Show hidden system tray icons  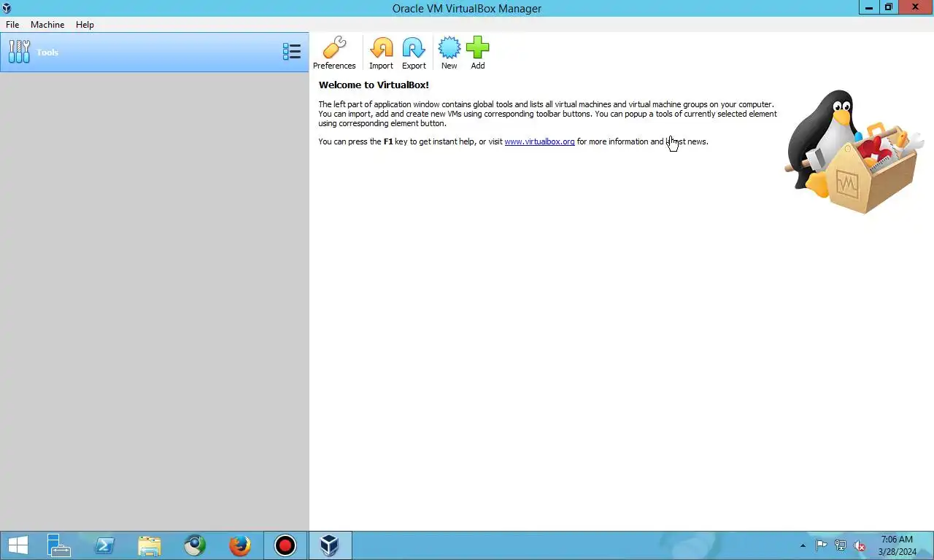pyautogui.click(x=803, y=545)
